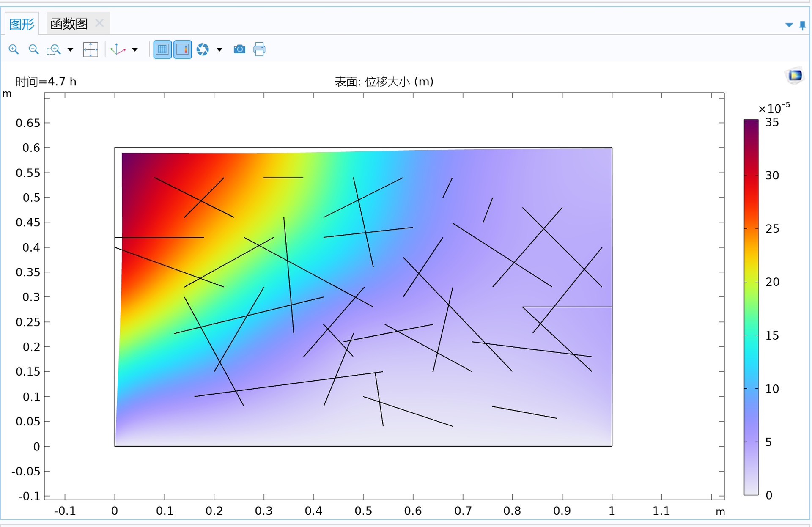
Task: Click the zoom out magnifier icon
Action: [33, 49]
